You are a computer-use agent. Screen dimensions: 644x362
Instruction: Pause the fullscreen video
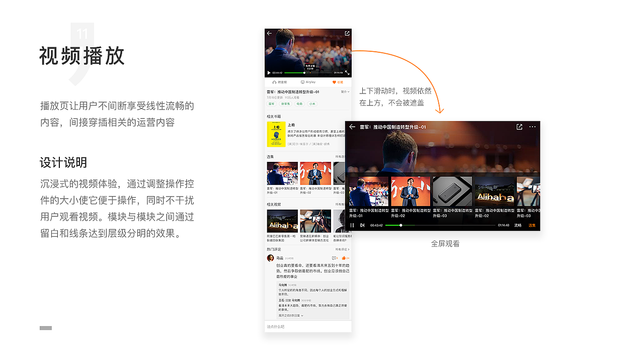tap(352, 225)
